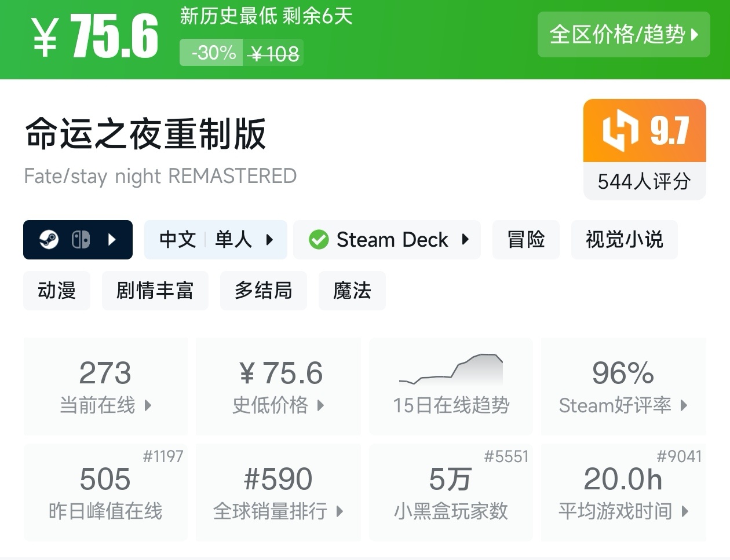The width and height of the screenshot is (730, 560).
Task: Open the Steam好评率 review rating details
Action: 623,386
